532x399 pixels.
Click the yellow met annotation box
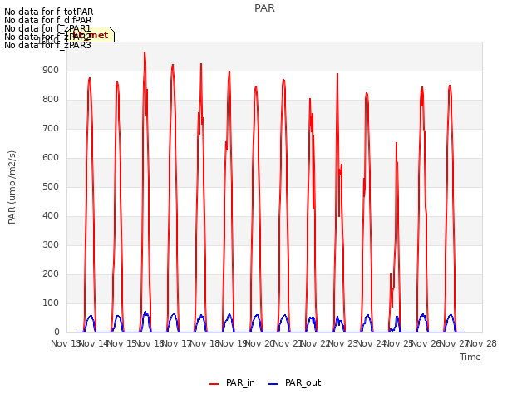point(91,35)
